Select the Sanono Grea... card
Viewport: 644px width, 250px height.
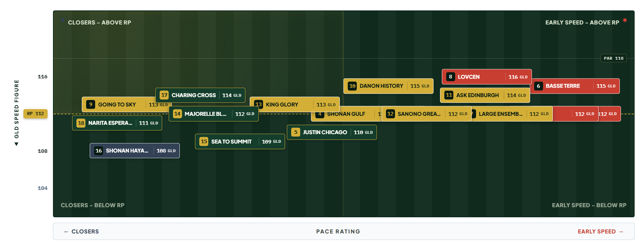click(427, 114)
